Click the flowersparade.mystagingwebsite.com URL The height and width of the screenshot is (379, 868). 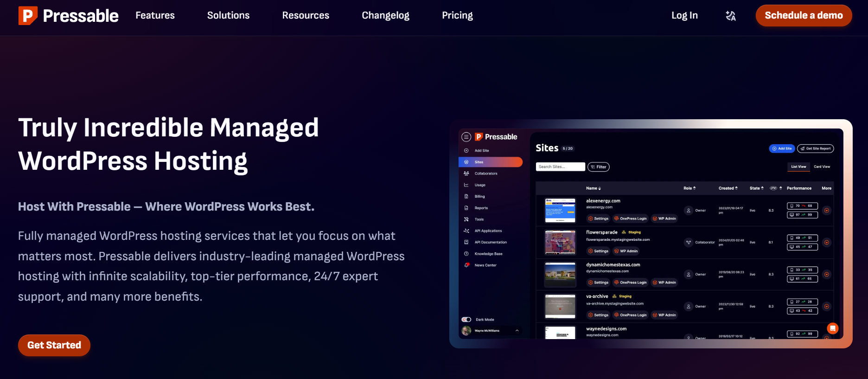click(x=618, y=240)
